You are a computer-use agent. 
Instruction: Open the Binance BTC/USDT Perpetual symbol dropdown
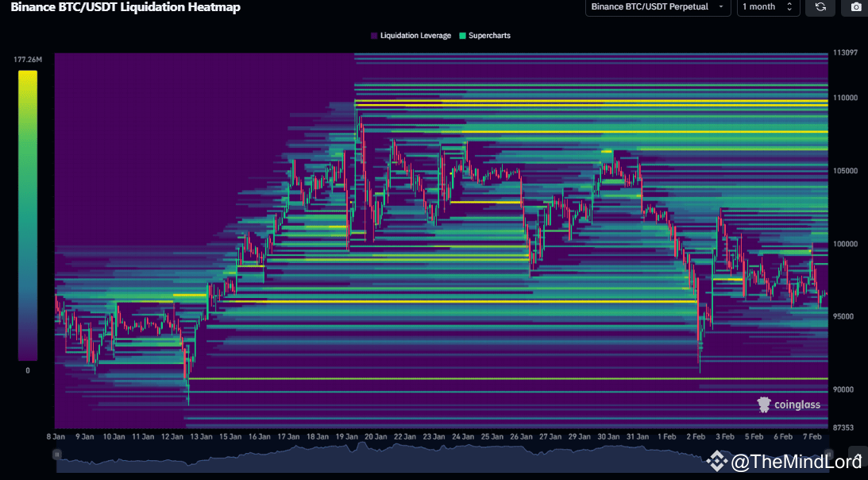point(658,7)
